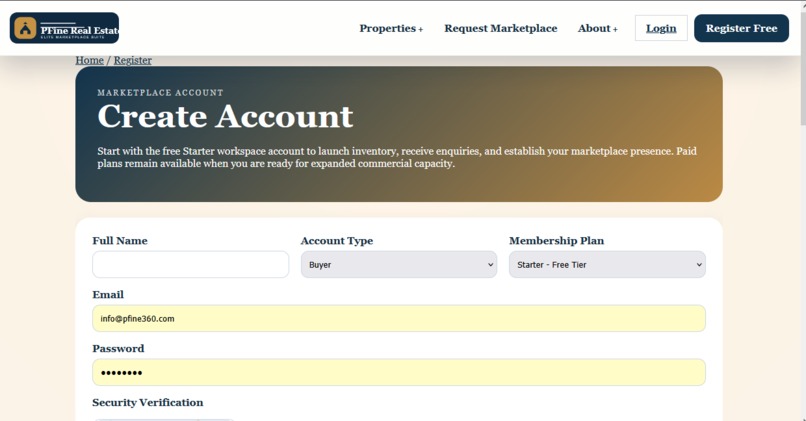Screen dimensions: 806x421
Task: Open the Membership Plan dropdown
Action: [607, 264]
